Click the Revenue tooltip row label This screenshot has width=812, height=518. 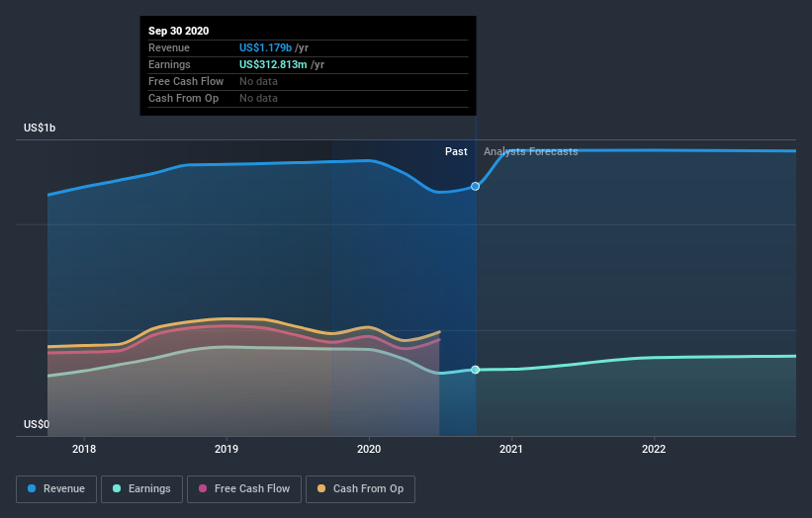(x=169, y=47)
